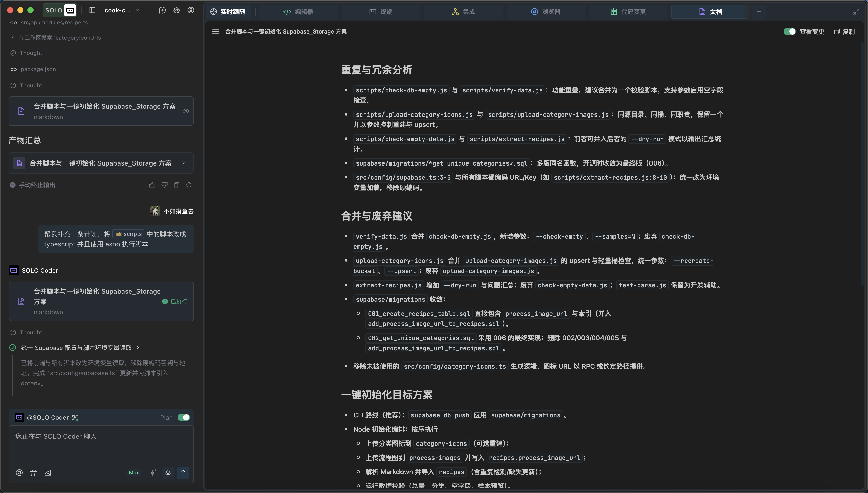
Task: Expand the 在工作区搜索 'categoryIconUrls' item
Action: click(13, 37)
